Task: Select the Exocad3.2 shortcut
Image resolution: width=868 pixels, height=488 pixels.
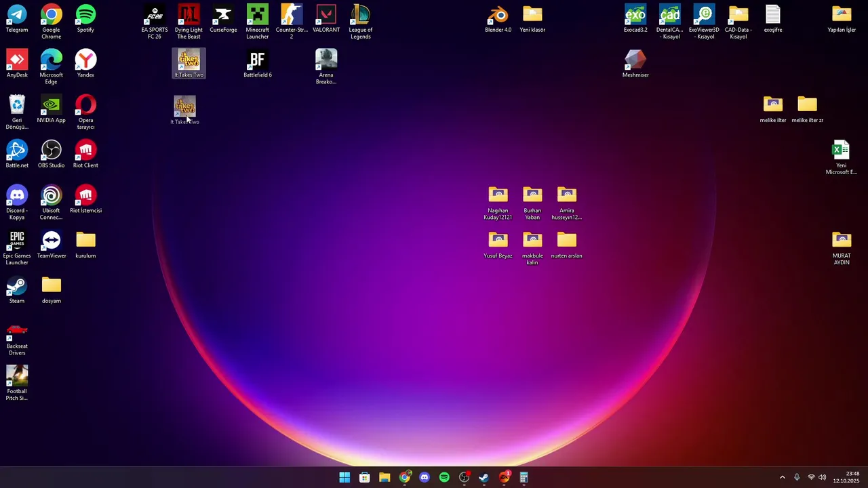Action: click(635, 18)
